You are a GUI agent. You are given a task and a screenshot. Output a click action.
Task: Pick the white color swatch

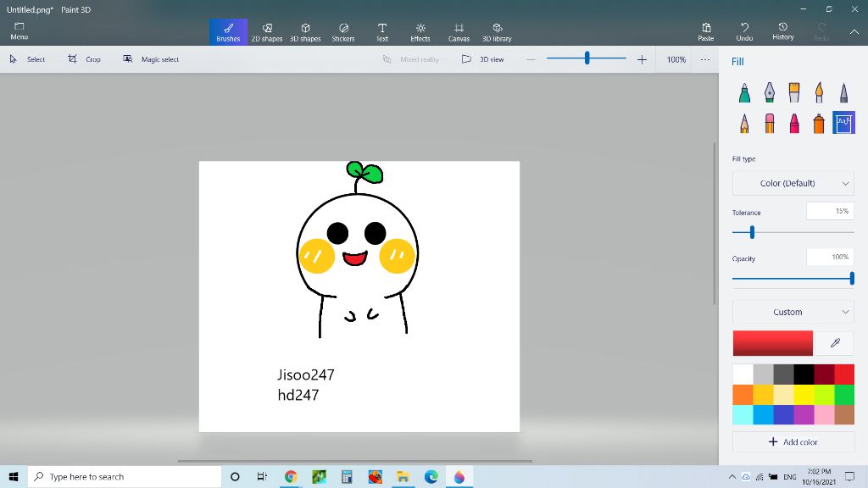coord(743,374)
